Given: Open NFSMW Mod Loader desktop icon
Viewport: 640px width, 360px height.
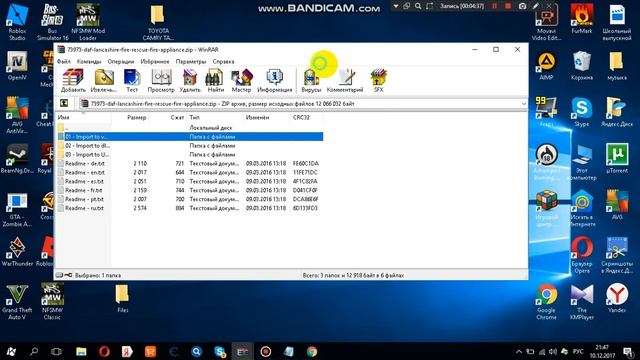Looking at the screenshot, I should pyautogui.click(x=88, y=22).
